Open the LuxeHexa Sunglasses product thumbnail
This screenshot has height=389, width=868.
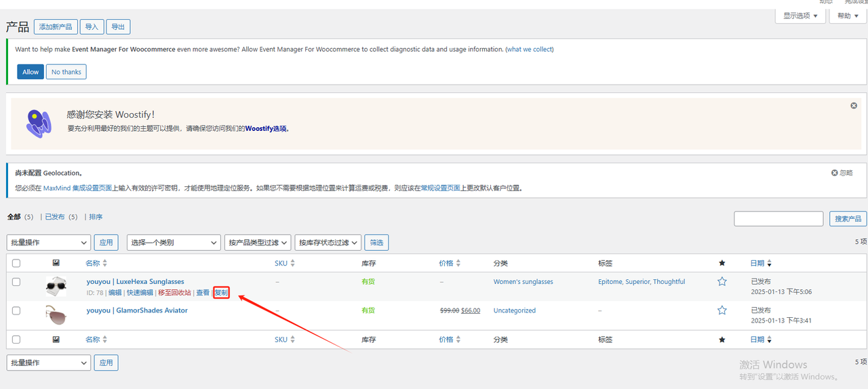[56, 287]
